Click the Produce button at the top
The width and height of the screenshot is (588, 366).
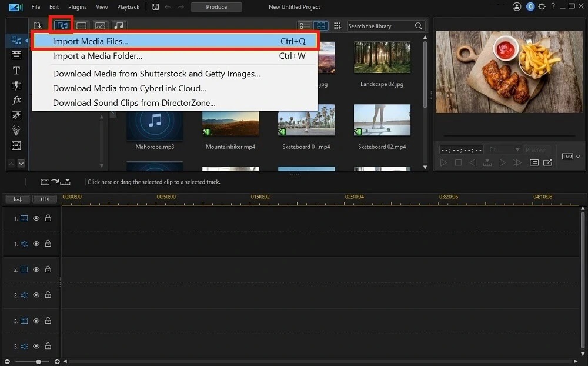pos(216,7)
